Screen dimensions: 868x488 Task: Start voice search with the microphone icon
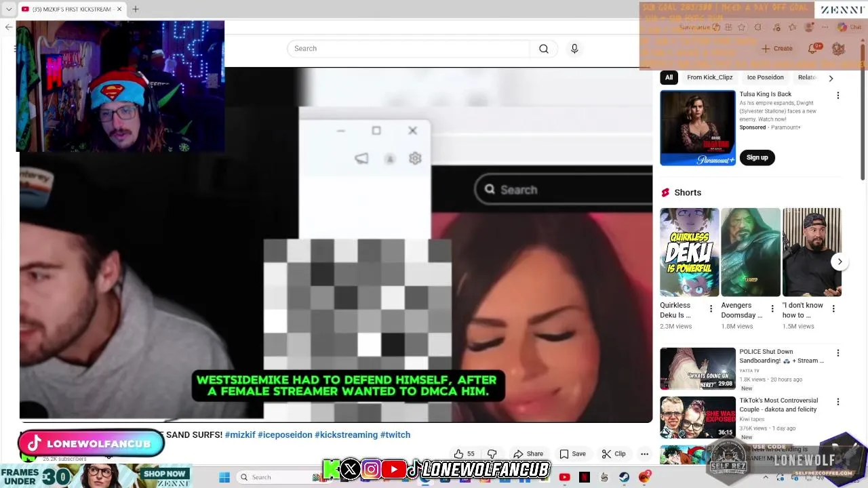coord(574,49)
